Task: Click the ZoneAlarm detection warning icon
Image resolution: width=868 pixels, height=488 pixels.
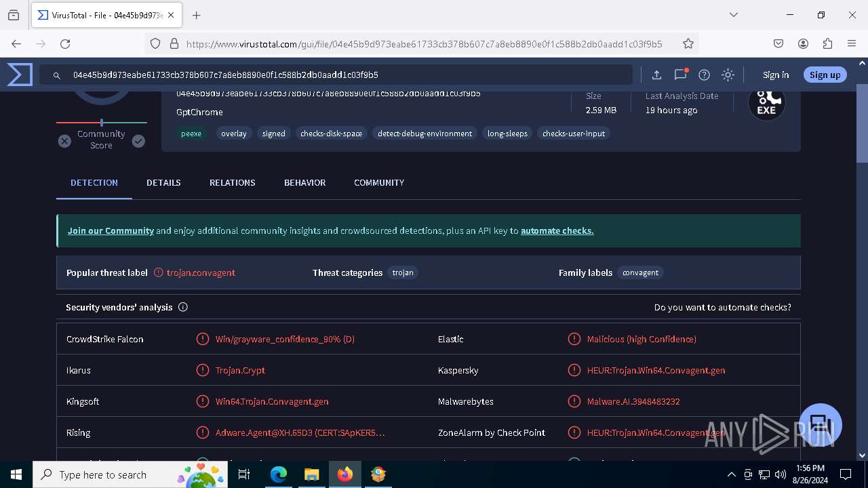Action: [x=574, y=432]
